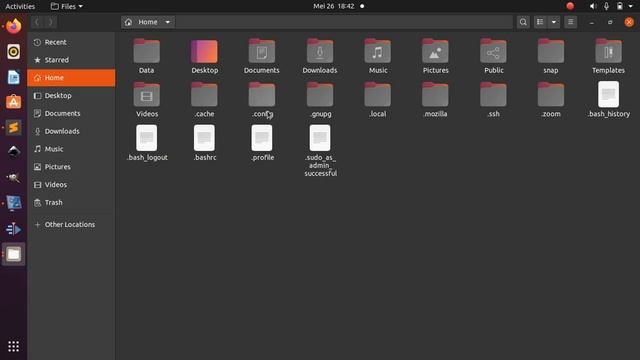Show Applications grid in the dock
The height and width of the screenshot is (360, 640).
pyautogui.click(x=13, y=347)
